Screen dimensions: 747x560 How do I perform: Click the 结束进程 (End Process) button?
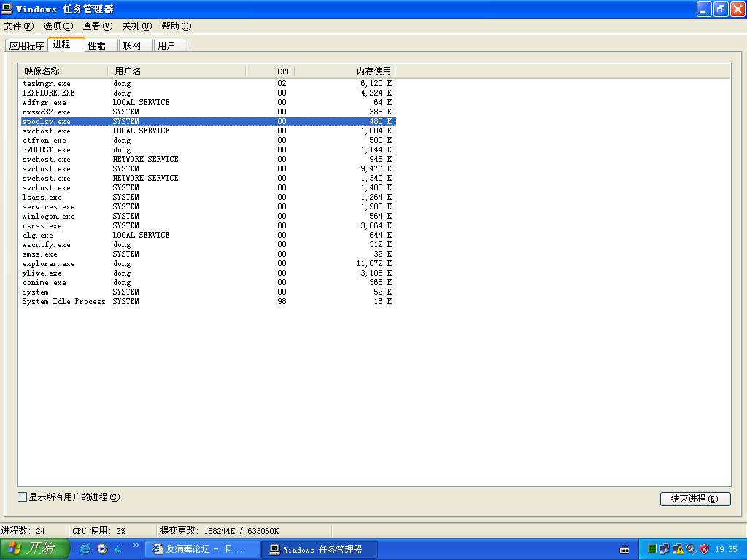pyautogui.click(x=695, y=499)
